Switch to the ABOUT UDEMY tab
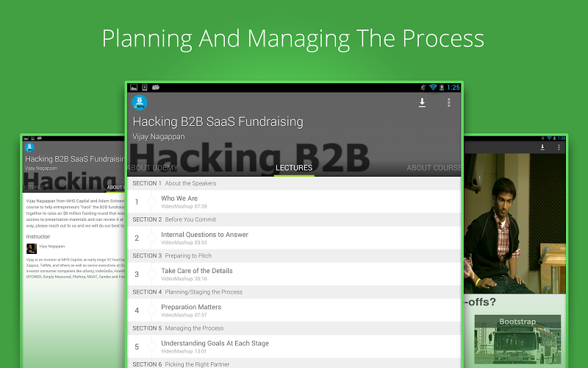This screenshot has height=368, width=588. click(149, 168)
